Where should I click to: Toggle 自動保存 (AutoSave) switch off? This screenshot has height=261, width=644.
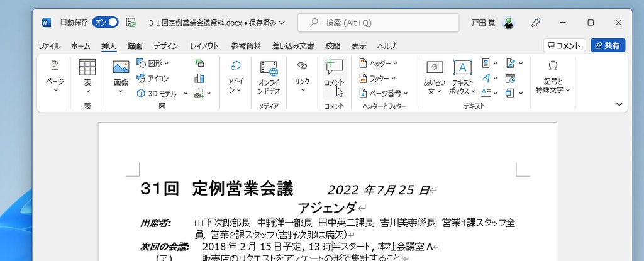click(x=106, y=23)
